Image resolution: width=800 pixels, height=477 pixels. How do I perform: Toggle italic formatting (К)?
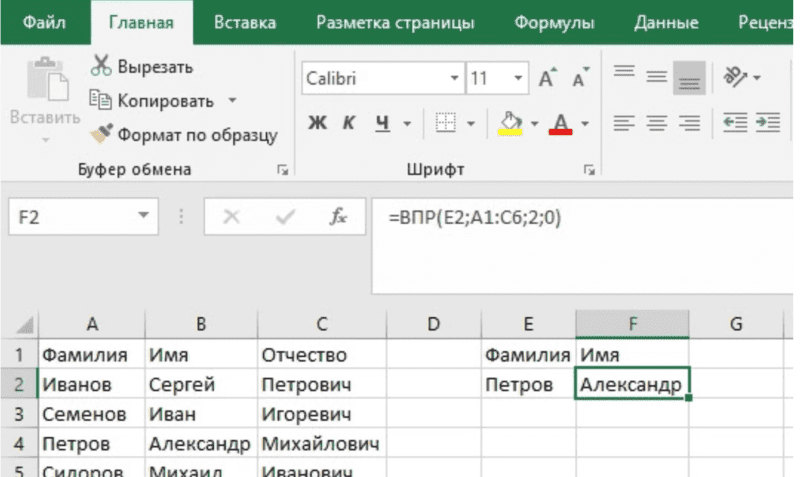[x=349, y=123]
